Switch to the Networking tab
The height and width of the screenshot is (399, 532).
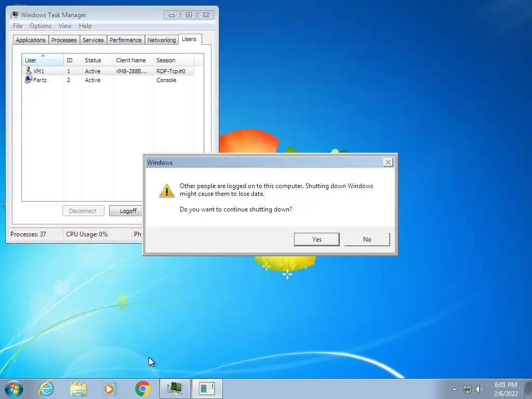[x=162, y=40]
